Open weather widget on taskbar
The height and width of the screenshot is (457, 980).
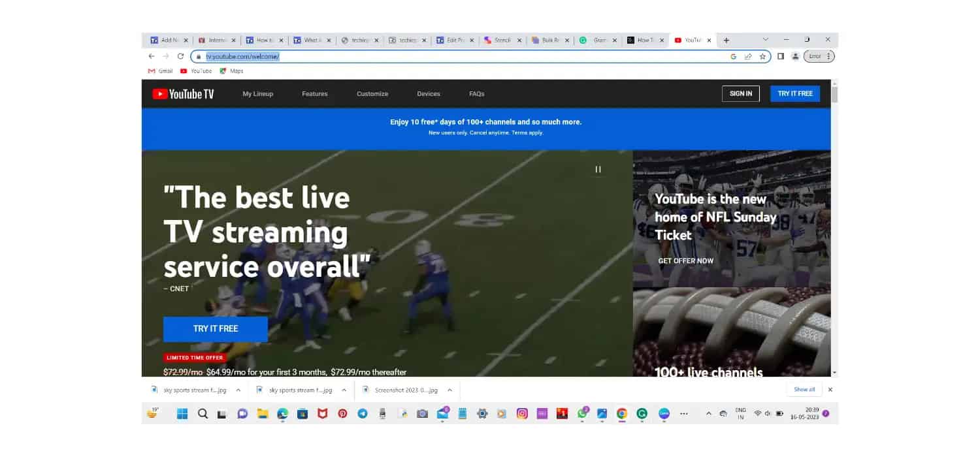pos(154,413)
